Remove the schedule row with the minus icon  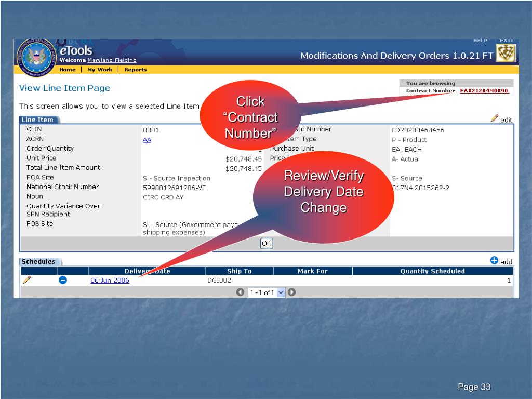tap(62, 280)
